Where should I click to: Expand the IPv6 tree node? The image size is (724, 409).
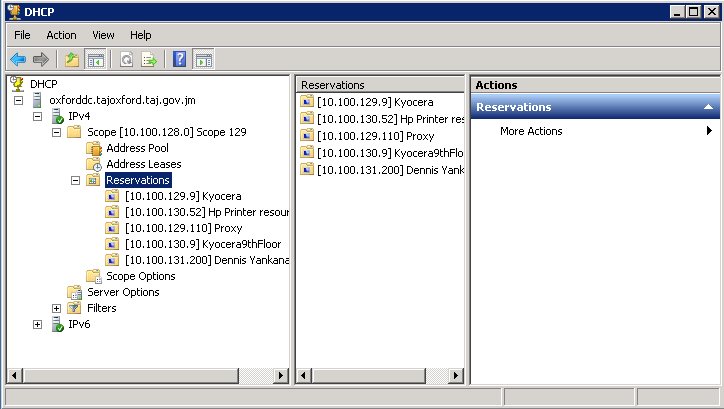click(37, 325)
